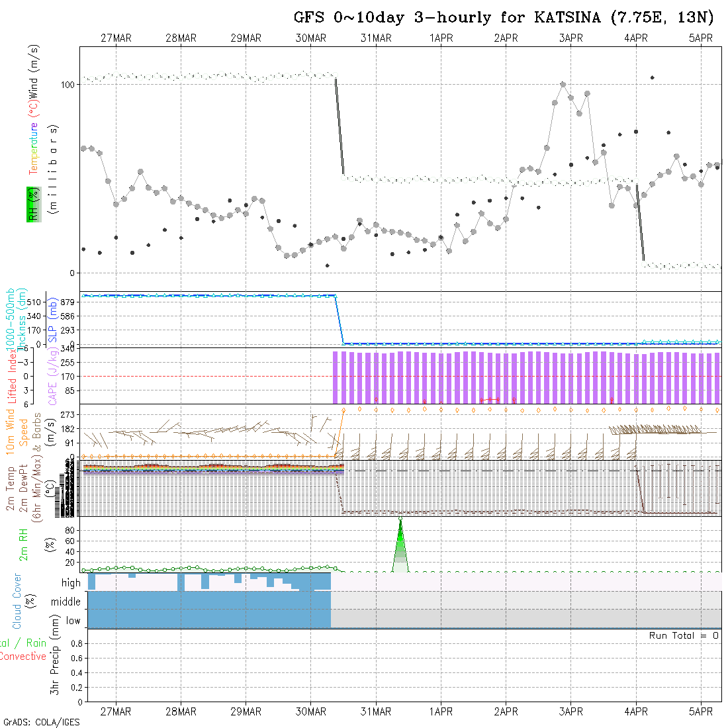Screen dimensions: 728x728
Task: Click the isolated dark dot above 4APR near 100
Action: coord(653,78)
